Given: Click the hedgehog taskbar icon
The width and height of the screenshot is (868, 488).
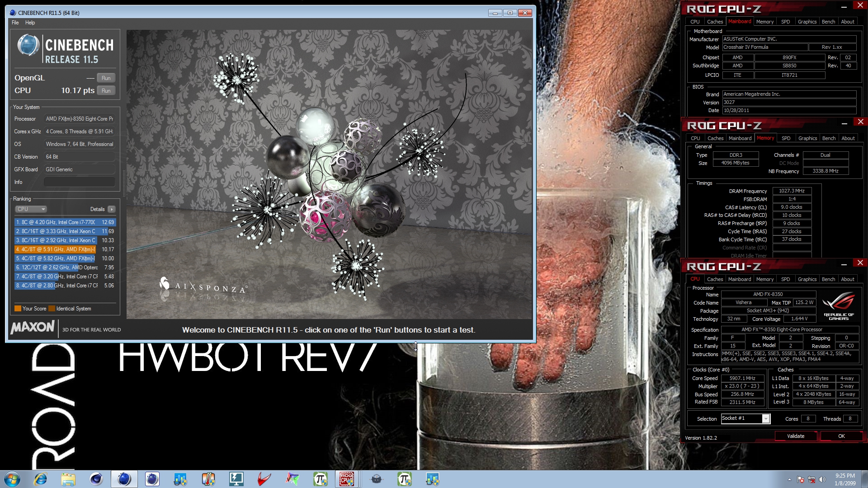Looking at the screenshot, I should point(376,479).
